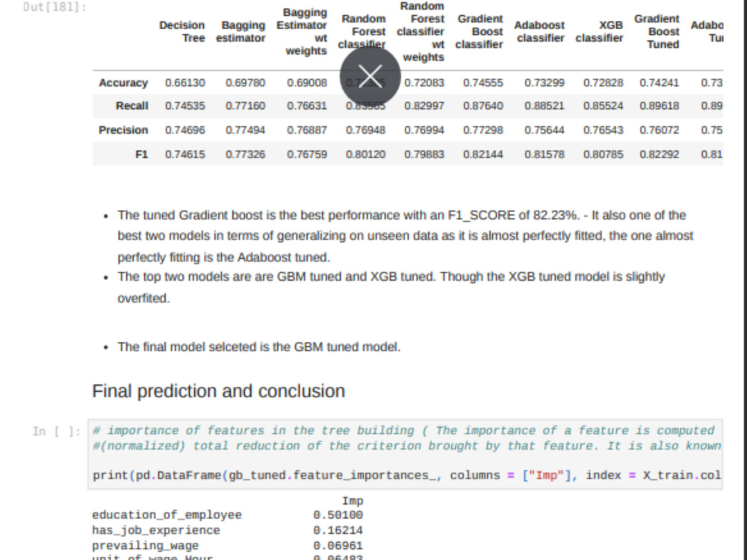
Task: Click importance value 0.50100
Action: click(338, 514)
